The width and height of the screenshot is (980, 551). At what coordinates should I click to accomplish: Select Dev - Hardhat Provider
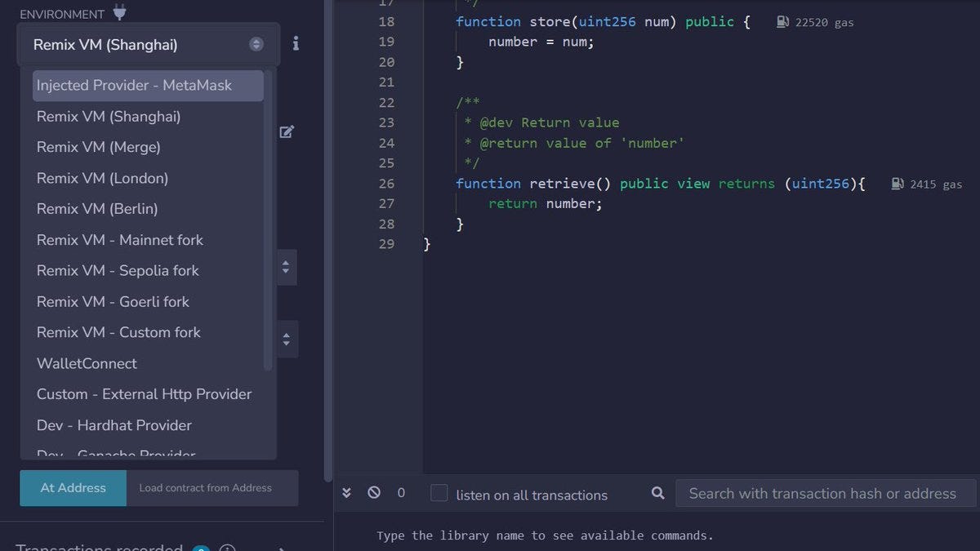[148, 425]
